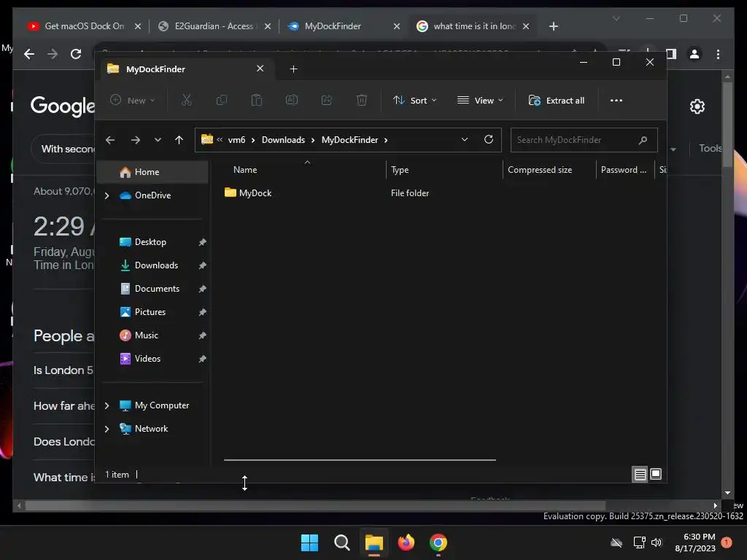Open Windows Start menu
747x560 pixels.
[x=309, y=542]
